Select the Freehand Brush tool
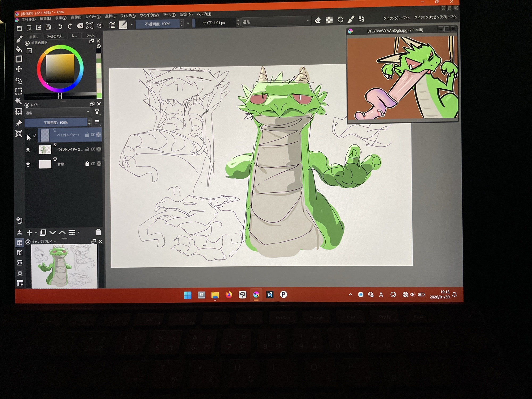532x399 pixels. click(x=19, y=39)
